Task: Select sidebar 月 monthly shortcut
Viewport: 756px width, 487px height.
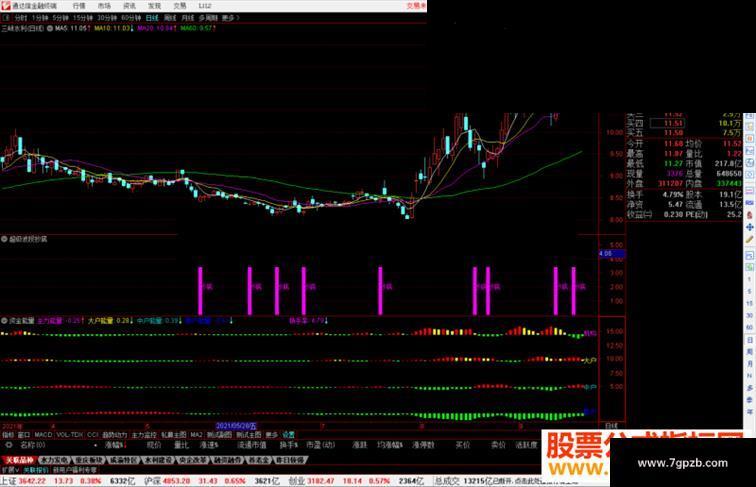Action: [749, 364]
